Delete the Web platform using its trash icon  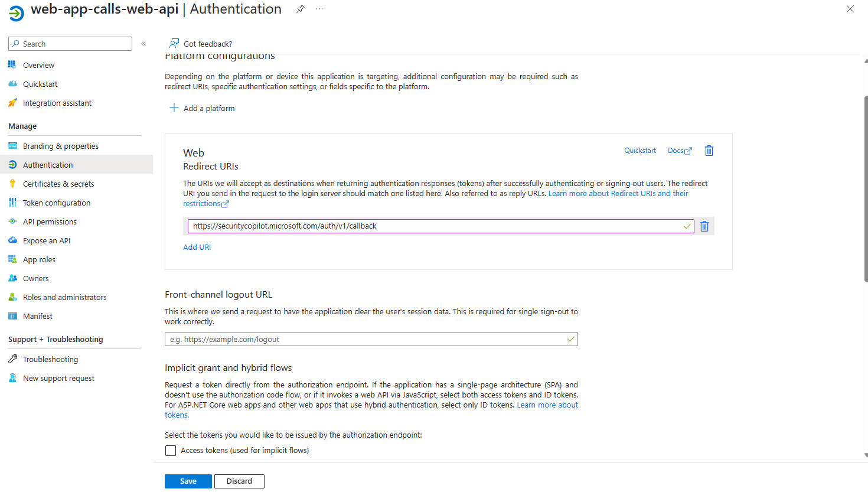(x=709, y=151)
